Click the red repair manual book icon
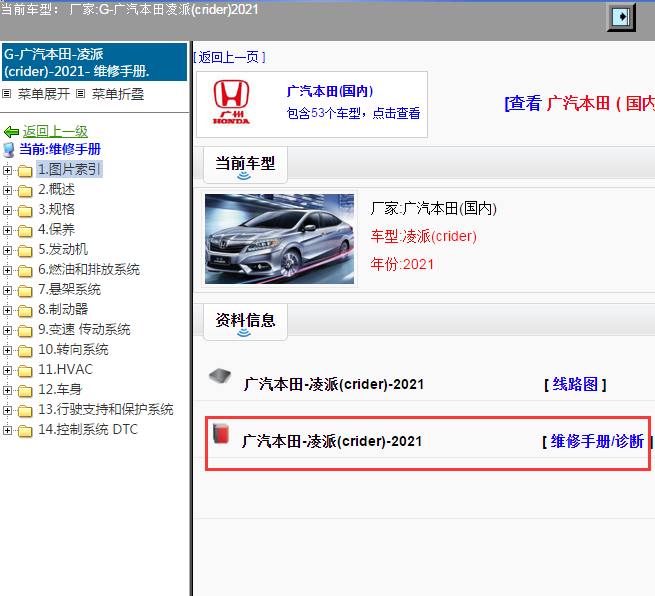This screenshot has height=596, width=655. click(x=221, y=433)
